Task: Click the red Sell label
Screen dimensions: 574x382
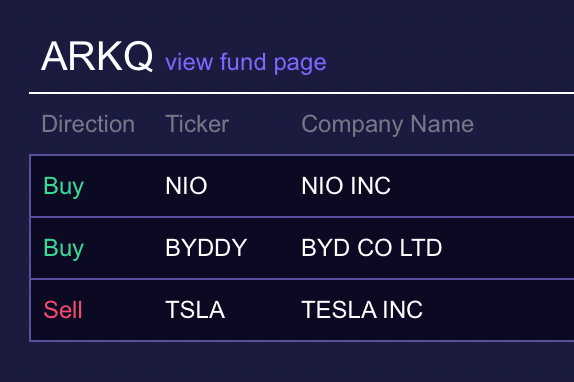Action: pos(63,310)
